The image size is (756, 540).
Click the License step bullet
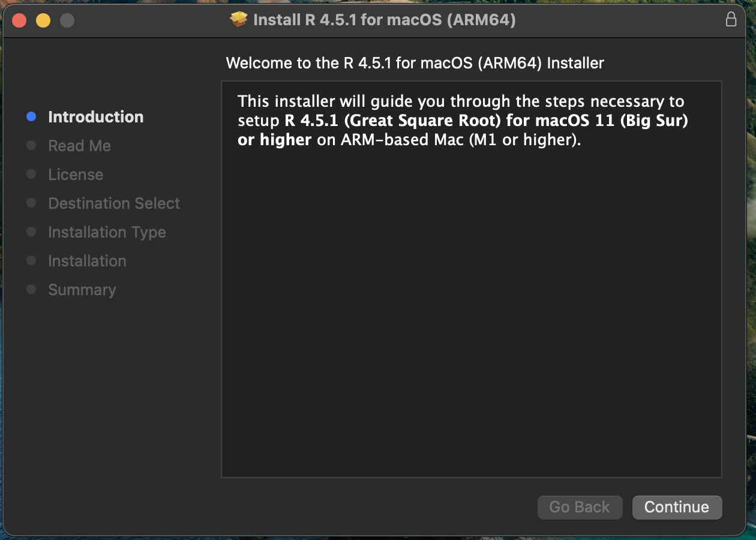coord(31,175)
